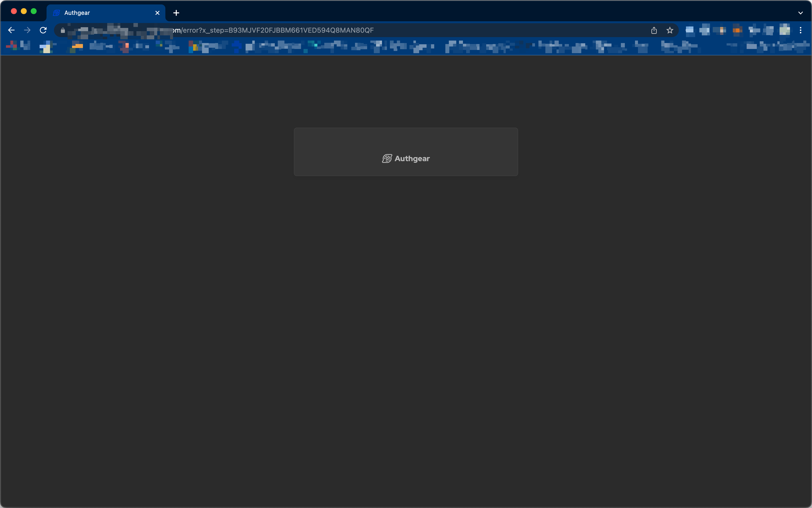The width and height of the screenshot is (812, 508).
Task: Maximize the window with green button
Action: click(x=34, y=11)
